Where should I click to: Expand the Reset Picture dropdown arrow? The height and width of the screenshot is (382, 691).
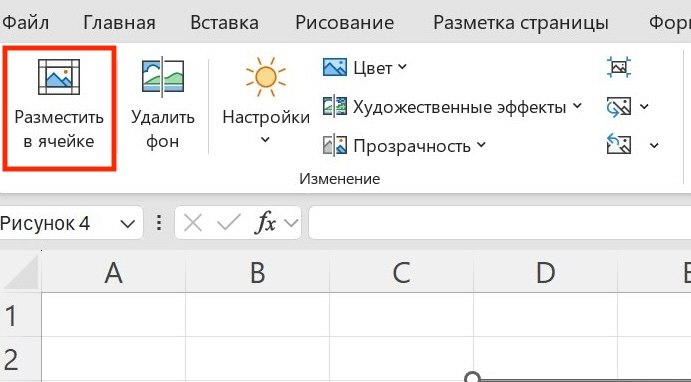[x=654, y=145]
